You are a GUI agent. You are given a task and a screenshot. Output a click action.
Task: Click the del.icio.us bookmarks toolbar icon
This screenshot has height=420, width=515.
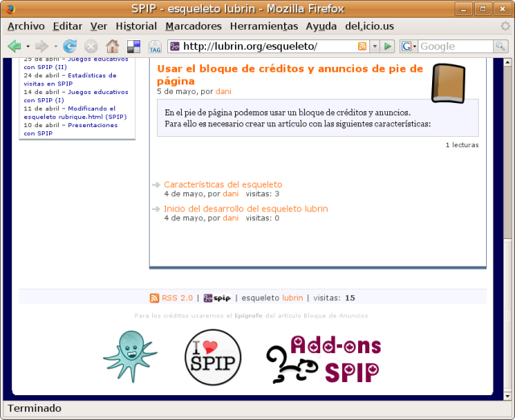(134, 46)
